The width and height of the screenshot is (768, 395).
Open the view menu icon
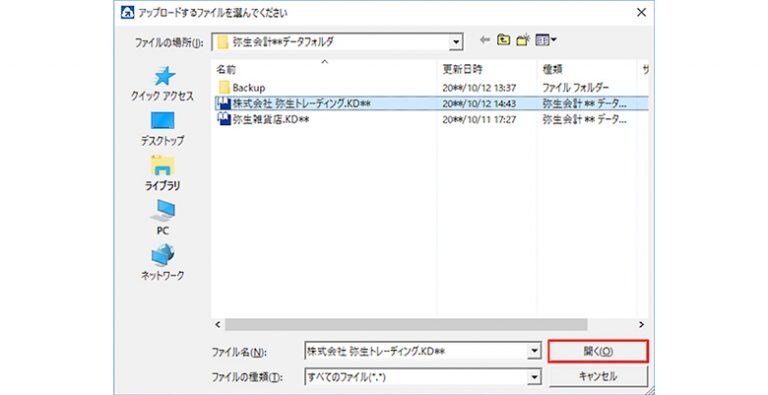point(546,40)
